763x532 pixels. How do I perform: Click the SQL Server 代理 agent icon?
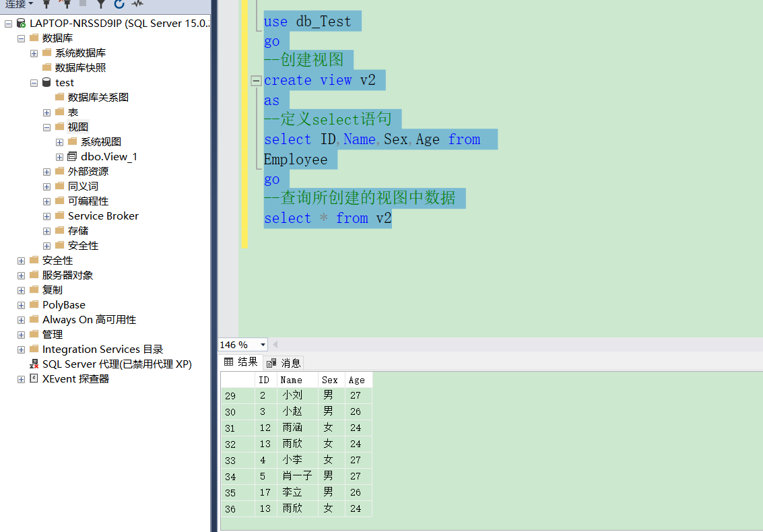[x=34, y=364]
